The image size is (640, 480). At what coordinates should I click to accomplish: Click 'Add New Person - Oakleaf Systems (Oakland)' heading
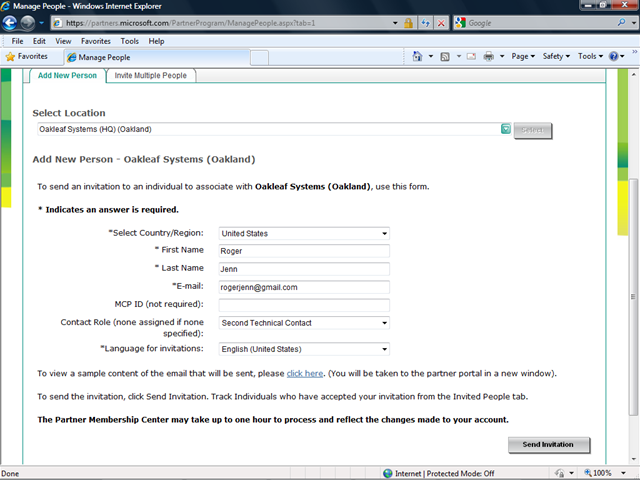144,160
